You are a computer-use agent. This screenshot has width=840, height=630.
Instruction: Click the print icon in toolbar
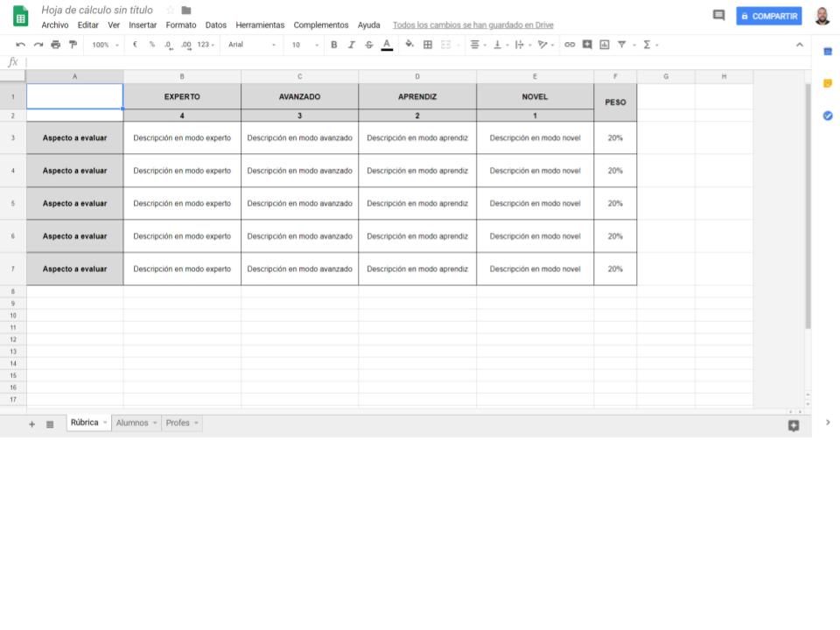tap(56, 45)
